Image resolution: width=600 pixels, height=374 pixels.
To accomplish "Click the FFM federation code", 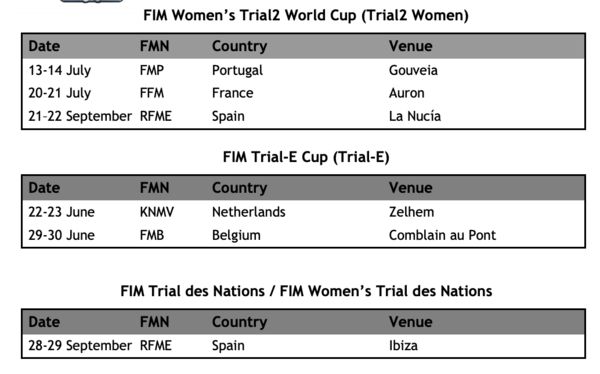I will (152, 93).
